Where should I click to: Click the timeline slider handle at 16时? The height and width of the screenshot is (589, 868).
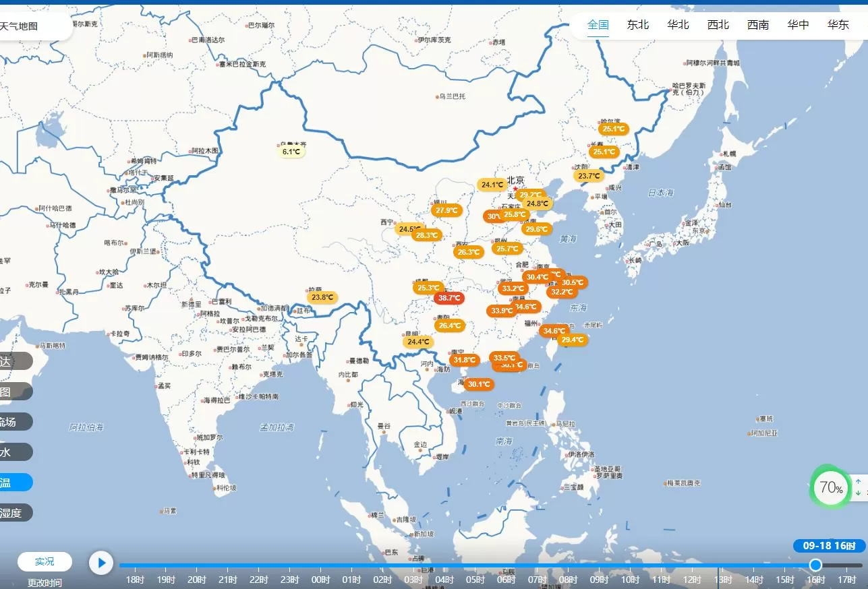pos(815,565)
